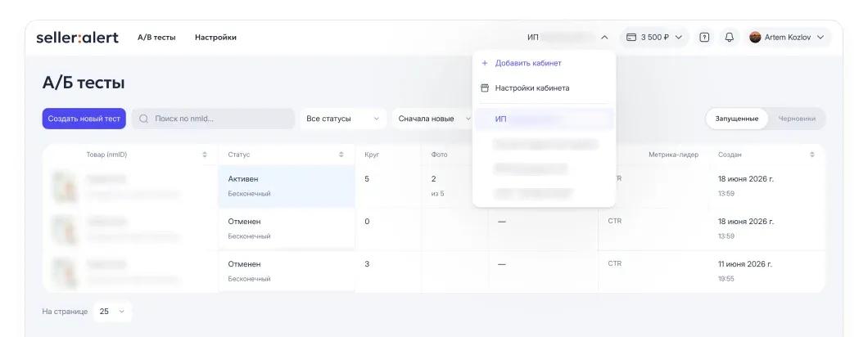
Task: Open the Сначала новые sort dropdown
Action: pyautogui.click(x=432, y=119)
